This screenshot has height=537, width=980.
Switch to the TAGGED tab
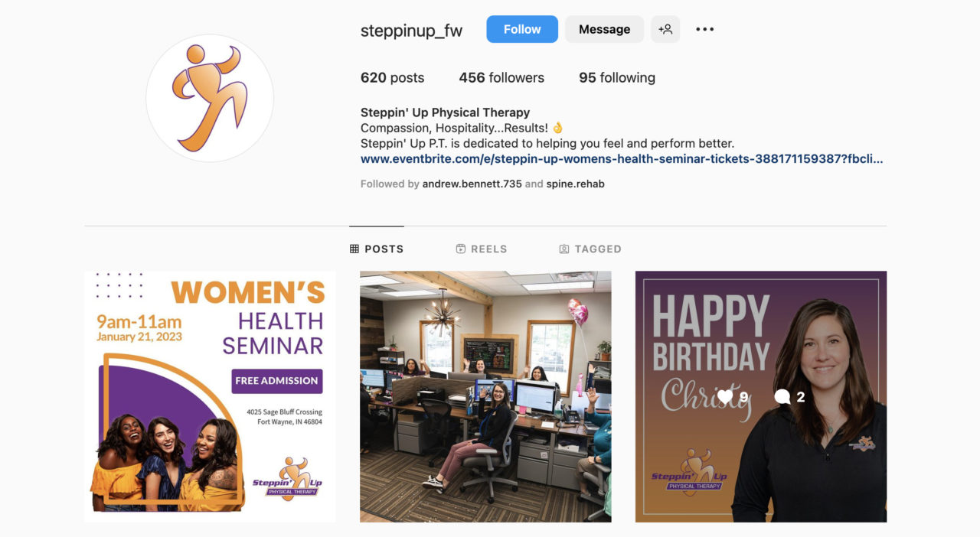click(x=590, y=249)
